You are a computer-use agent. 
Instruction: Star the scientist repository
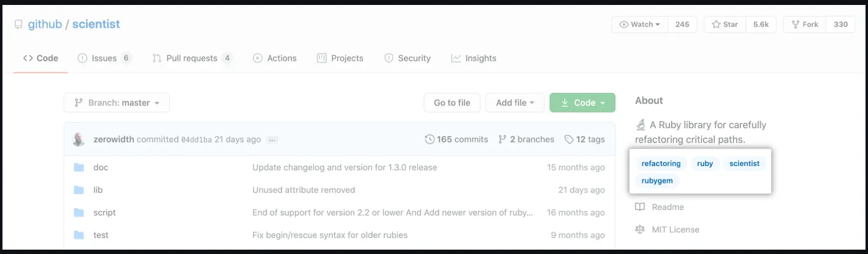[x=725, y=25]
